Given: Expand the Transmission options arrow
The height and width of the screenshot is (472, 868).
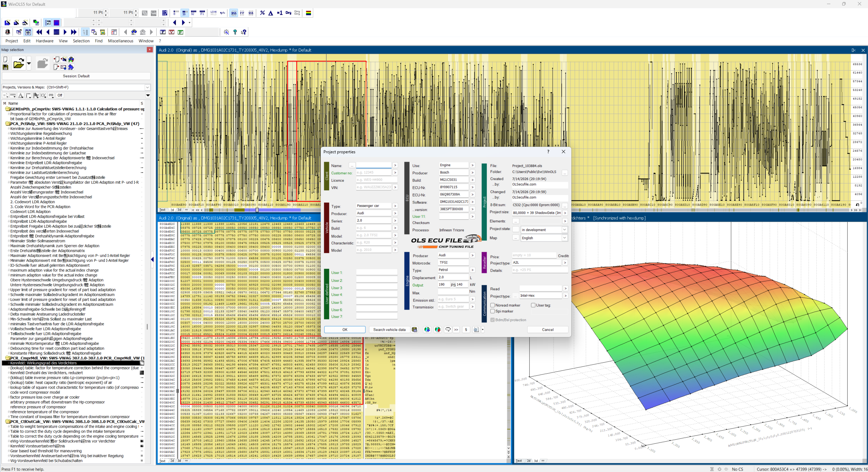Looking at the screenshot, I should (472, 307).
